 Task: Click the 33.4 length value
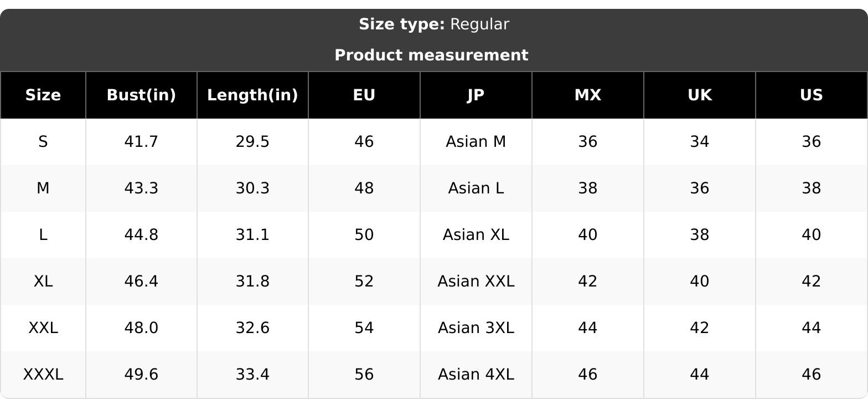(x=252, y=375)
